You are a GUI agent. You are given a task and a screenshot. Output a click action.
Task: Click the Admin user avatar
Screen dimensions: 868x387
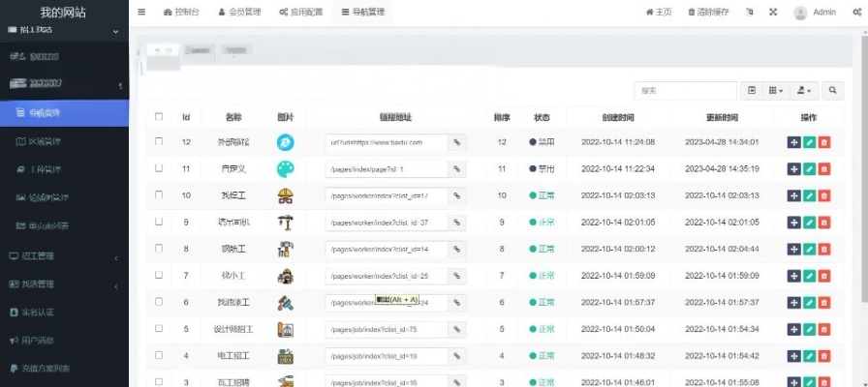800,13
